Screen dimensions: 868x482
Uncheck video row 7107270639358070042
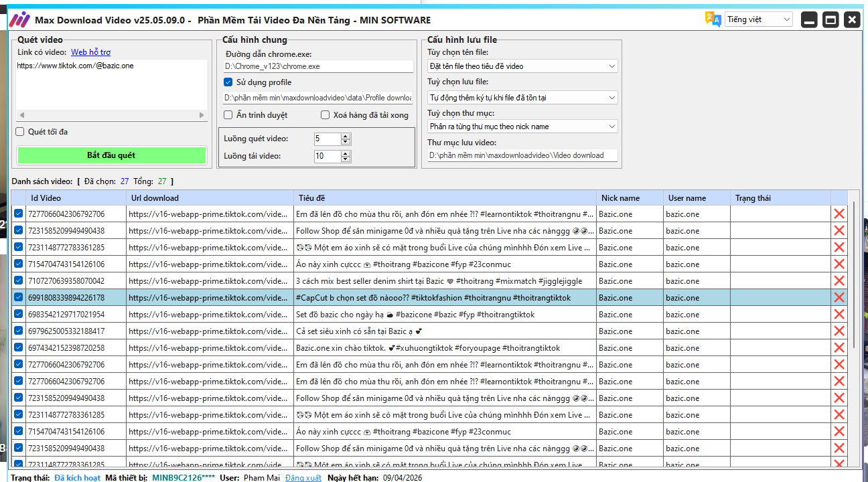click(x=19, y=281)
